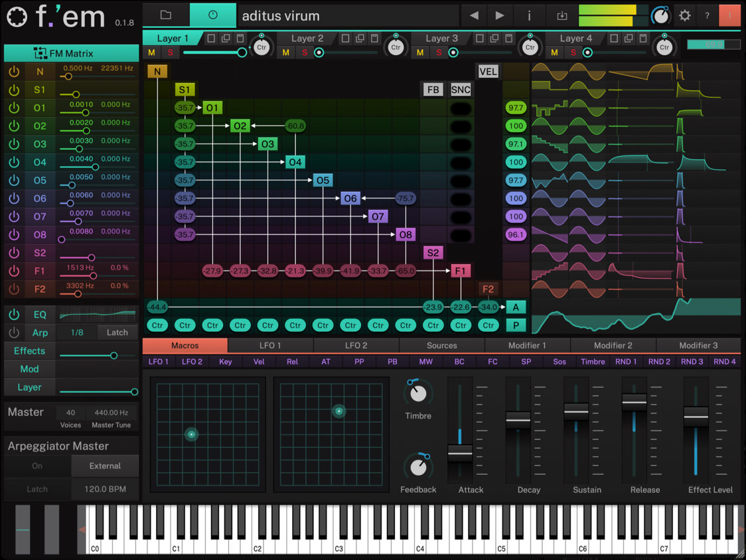Click the Arp Latch button
This screenshot has width=746, height=560.
click(117, 332)
